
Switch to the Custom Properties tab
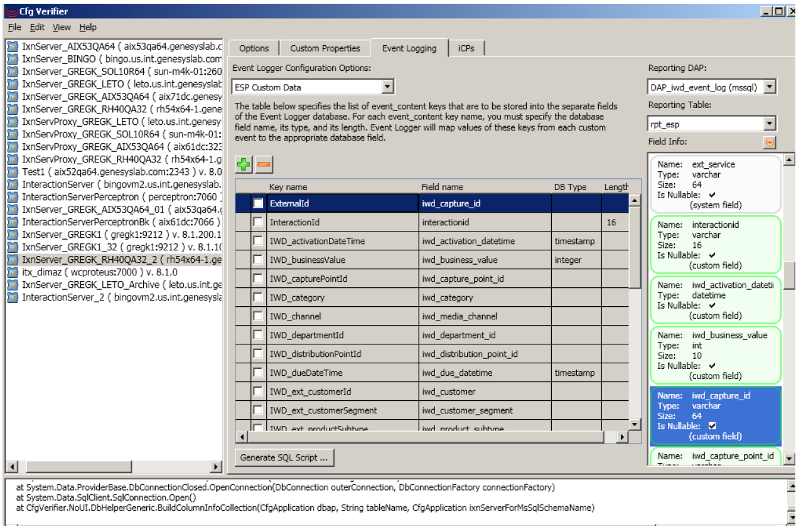[x=325, y=48]
